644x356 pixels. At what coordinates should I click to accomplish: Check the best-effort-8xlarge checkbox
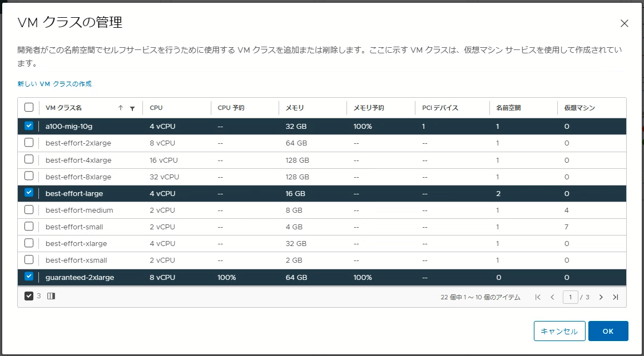(x=29, y=177)
